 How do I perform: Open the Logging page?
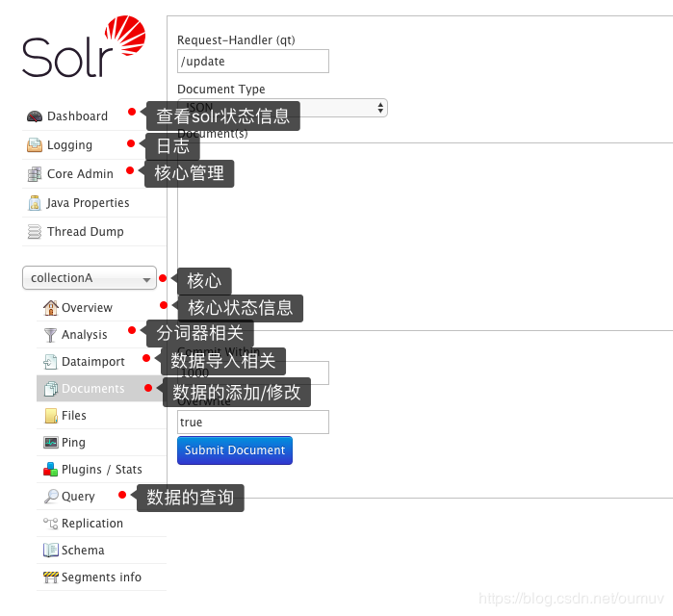[70, 145]
